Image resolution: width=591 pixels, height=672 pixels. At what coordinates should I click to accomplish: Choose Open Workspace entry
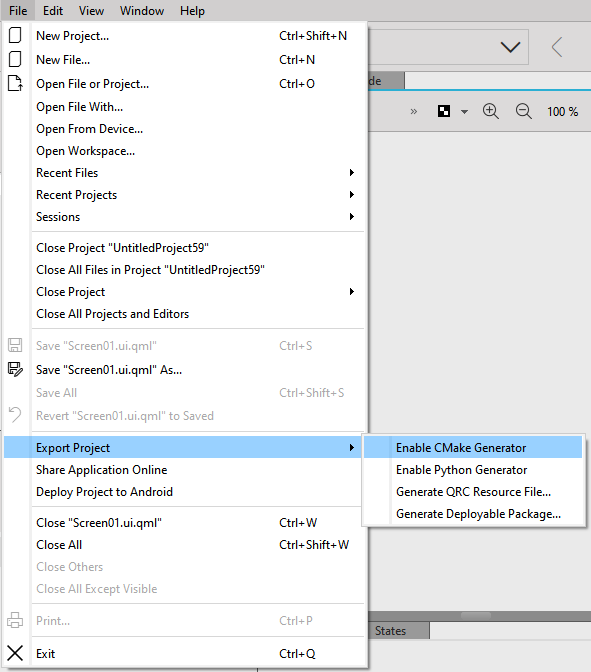tap(184, 151)
